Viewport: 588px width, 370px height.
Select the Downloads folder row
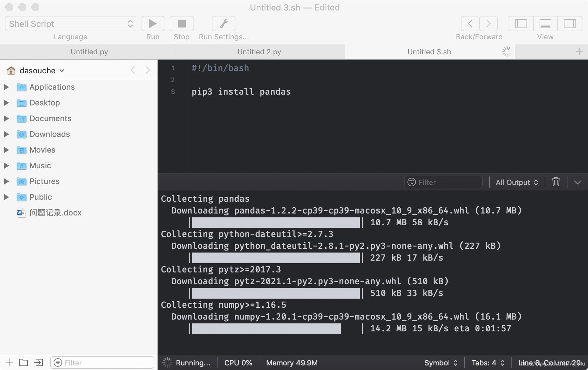(78, 134)
